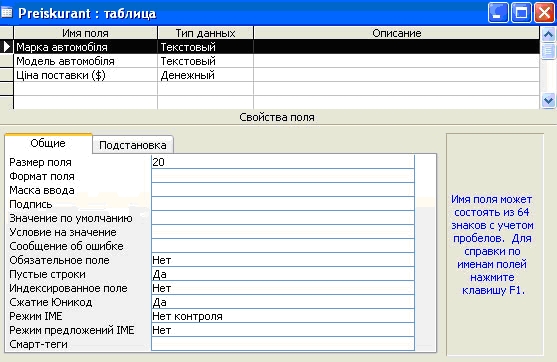The width and height of the screenshot is (557, 362).
Task: Open the data type Текстовый for Марка автомобіля
Action: click(x=205, y=47)
